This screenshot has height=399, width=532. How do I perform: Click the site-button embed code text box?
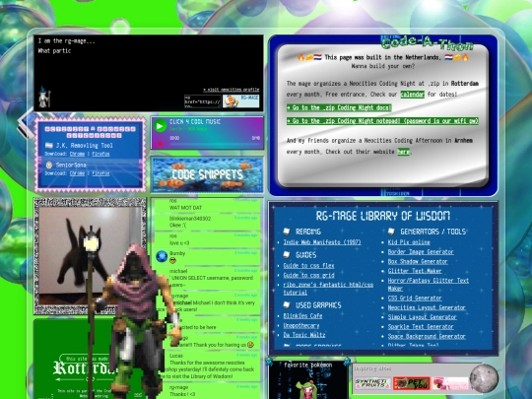203,101
